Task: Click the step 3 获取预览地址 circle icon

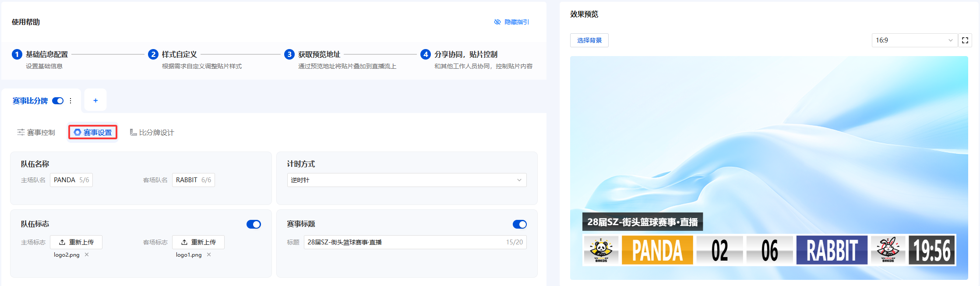Action: click(289, 54)
